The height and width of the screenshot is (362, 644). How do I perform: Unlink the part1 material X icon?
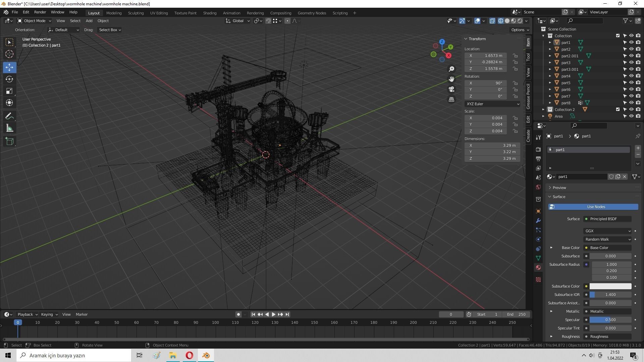[x=625, y=177]
